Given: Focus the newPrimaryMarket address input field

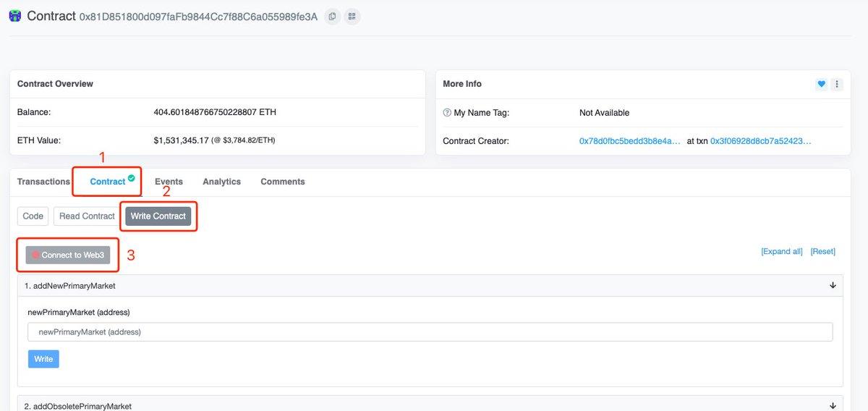Looking at the screenshot, I should coord(430,332).
